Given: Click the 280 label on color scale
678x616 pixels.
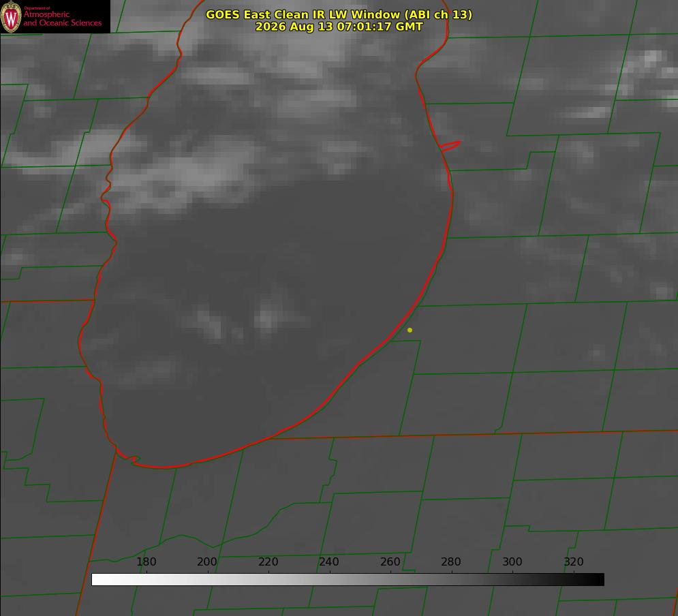Looking at the screenshot, I should [x=451, y=561].
